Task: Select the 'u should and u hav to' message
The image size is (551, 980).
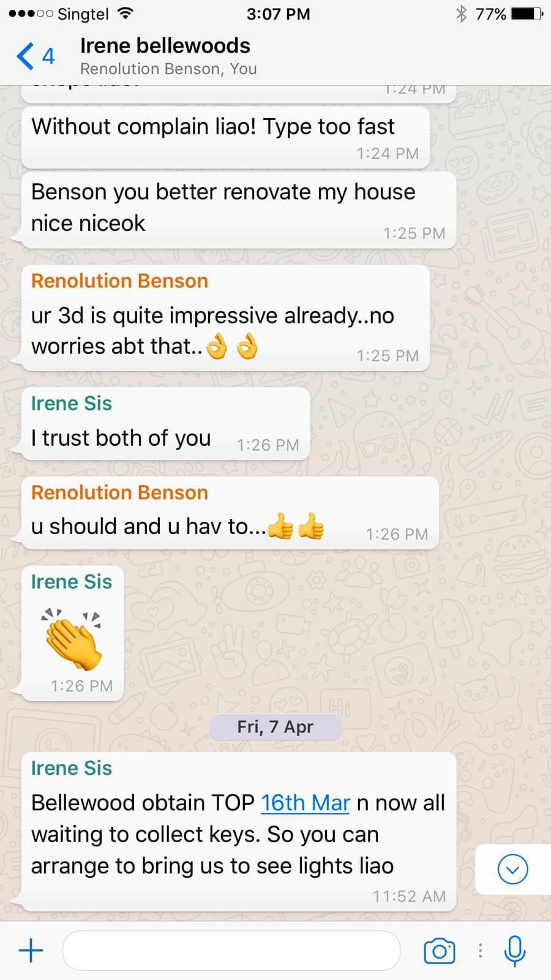Action: click(230, 513)
